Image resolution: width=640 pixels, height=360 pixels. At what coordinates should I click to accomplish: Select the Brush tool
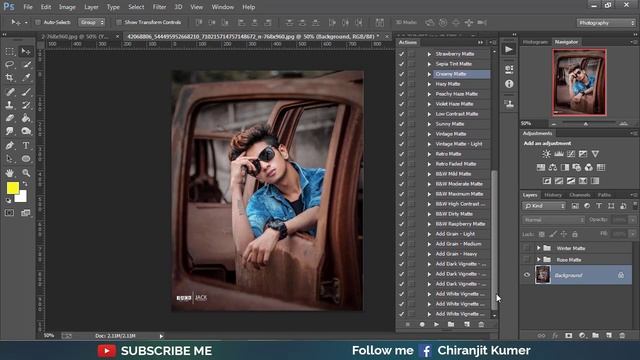tap(26, 91)
